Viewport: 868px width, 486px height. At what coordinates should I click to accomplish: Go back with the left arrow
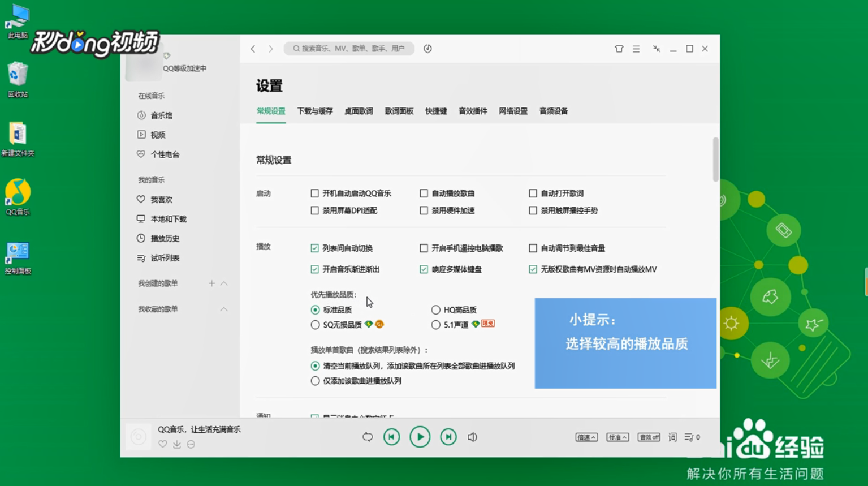click(x=253, y=49)
